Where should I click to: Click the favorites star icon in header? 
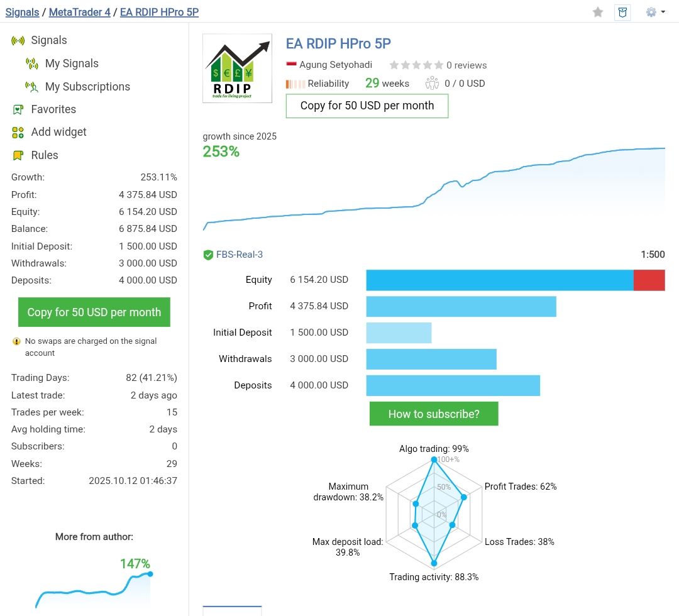[598, 12]
